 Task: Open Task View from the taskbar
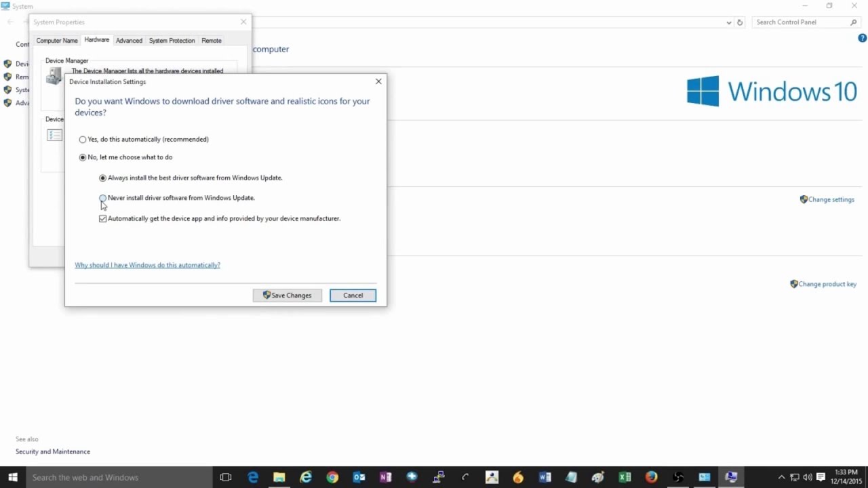point(226,477)
